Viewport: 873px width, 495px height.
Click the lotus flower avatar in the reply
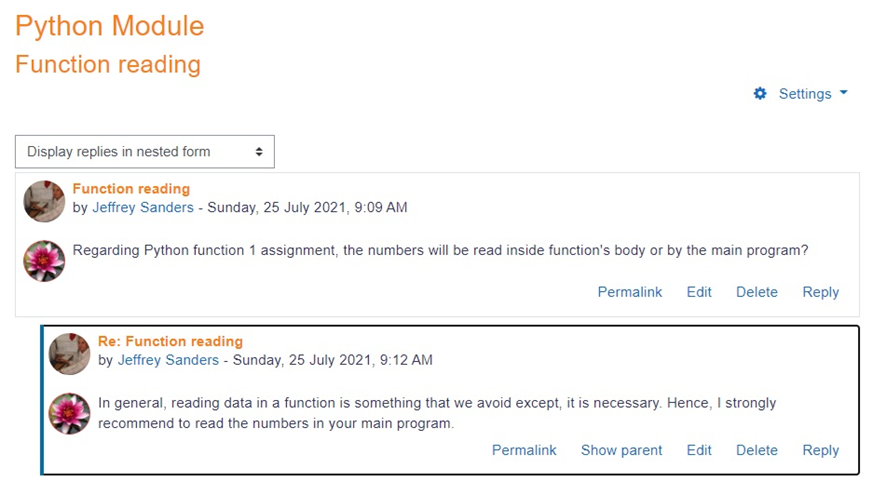70,413
